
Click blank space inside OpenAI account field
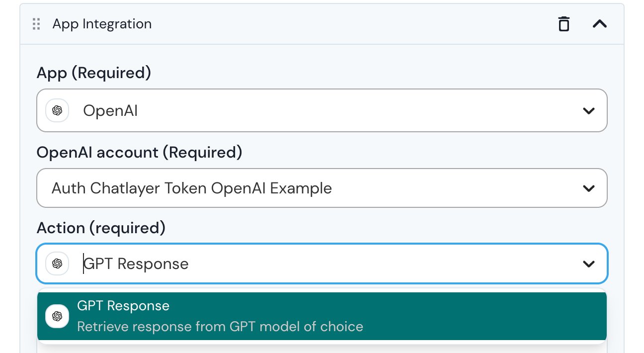pyautogui.click(x=447, y=188)
